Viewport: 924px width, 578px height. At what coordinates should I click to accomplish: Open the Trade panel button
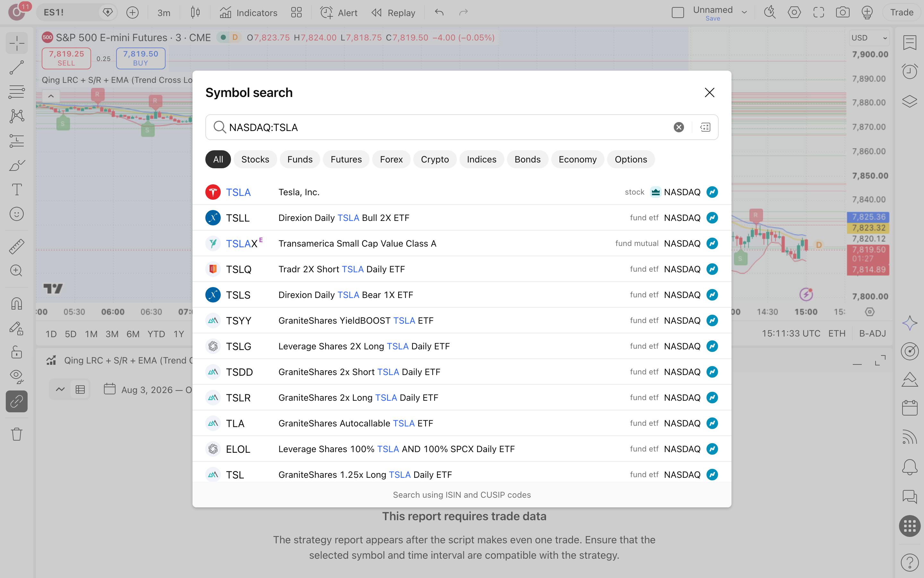[x=902, y=13]
